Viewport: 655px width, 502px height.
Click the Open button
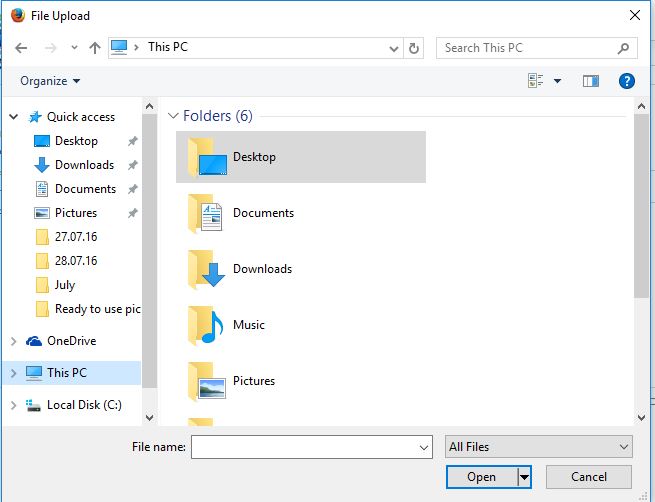click(481, 477)
